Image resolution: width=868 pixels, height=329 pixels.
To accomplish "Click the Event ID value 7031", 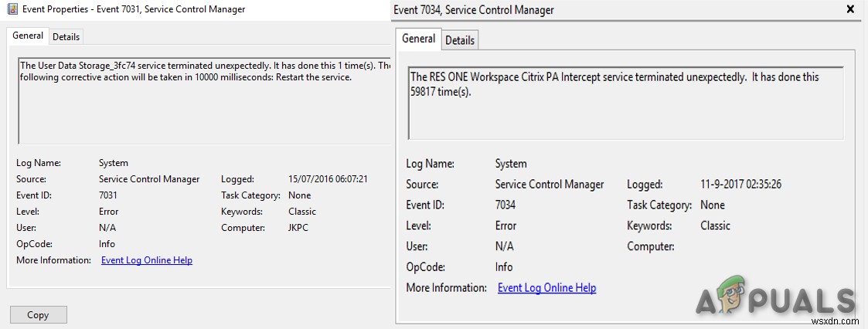I will tap(108, 195).
